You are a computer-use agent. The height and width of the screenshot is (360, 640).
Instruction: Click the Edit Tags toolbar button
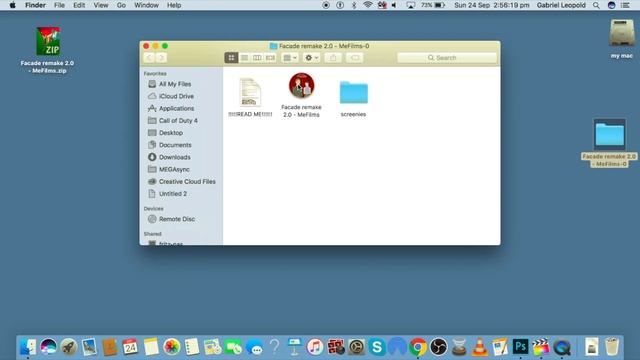click(x=355, y=58)
